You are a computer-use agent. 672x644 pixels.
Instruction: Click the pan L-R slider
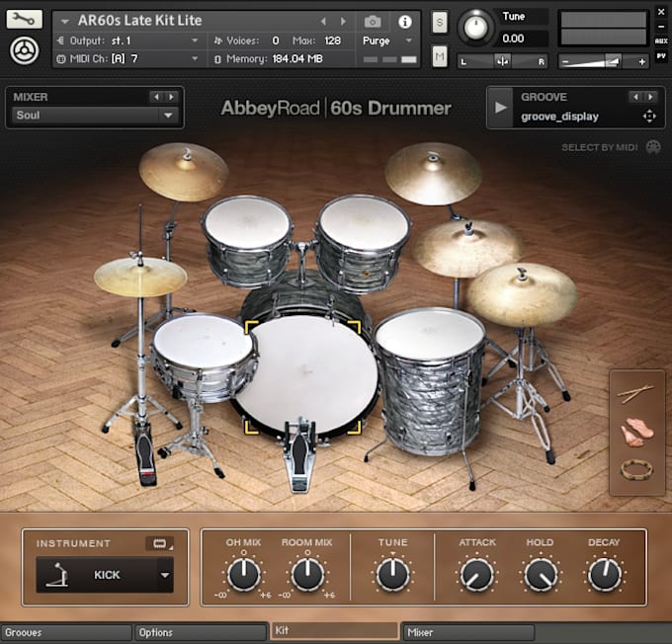[502, 61]
